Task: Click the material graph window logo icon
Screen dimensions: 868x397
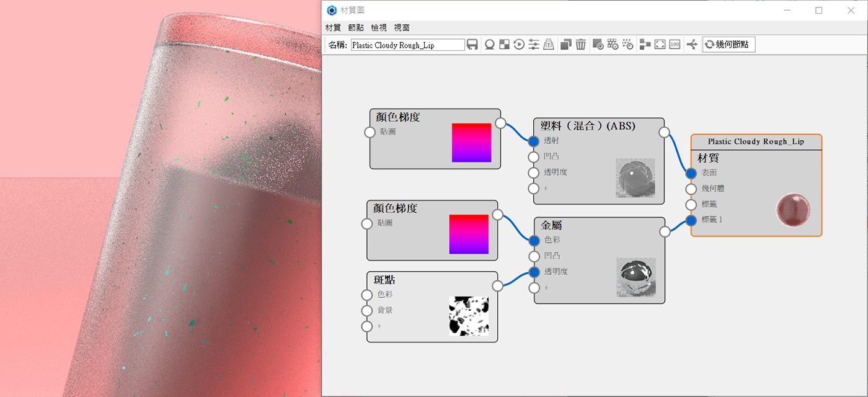Action: pyautogui.click(x=332, y=11)
